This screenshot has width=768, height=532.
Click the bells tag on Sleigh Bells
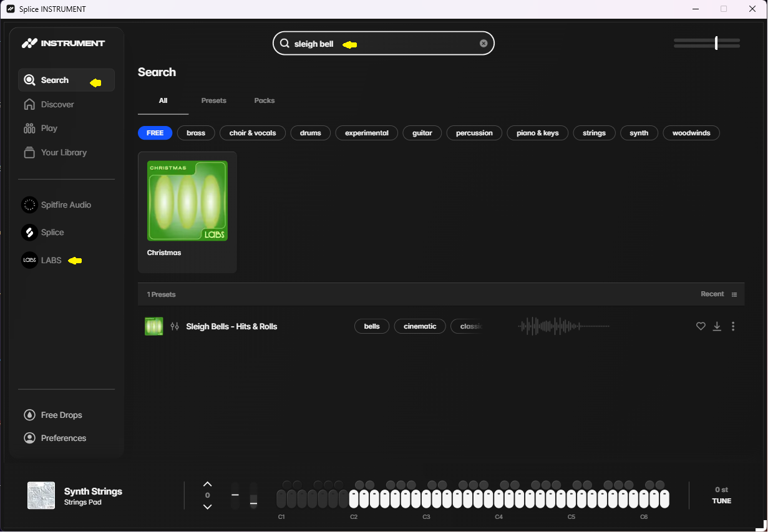[372, 326]
